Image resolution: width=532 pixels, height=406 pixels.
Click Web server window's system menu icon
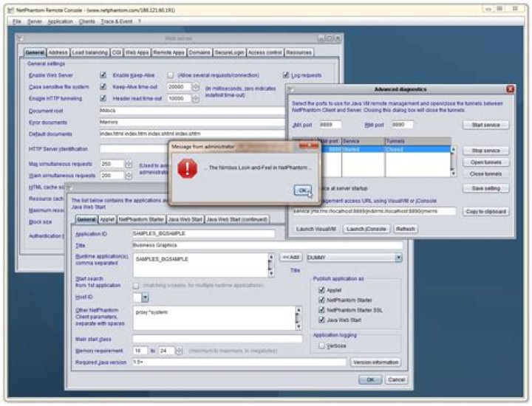(21, 38)
